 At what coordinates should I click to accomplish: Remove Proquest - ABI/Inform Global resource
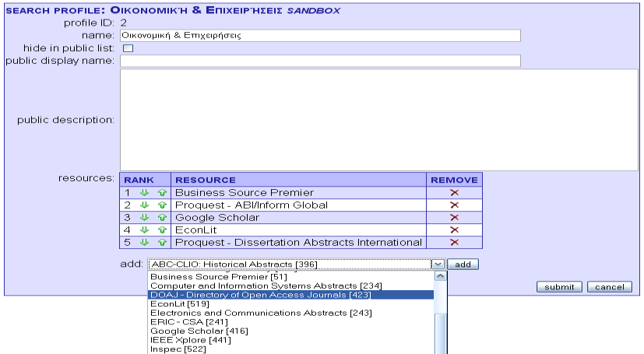[454, 205]
